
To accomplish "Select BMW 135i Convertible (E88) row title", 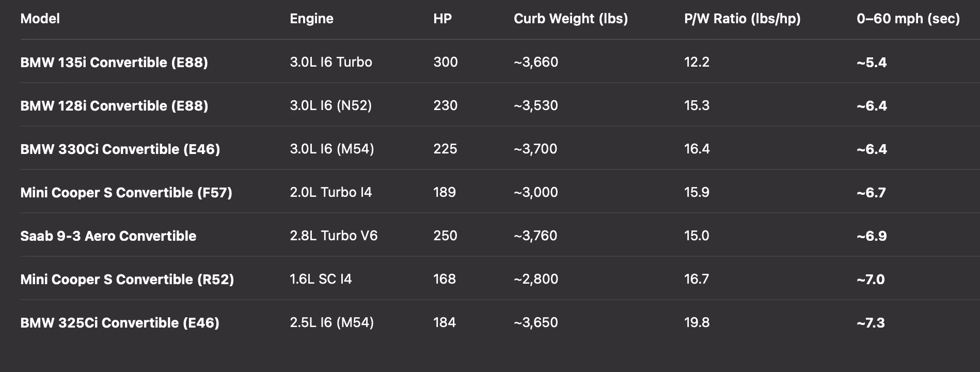I will click(x=114, y=62).
